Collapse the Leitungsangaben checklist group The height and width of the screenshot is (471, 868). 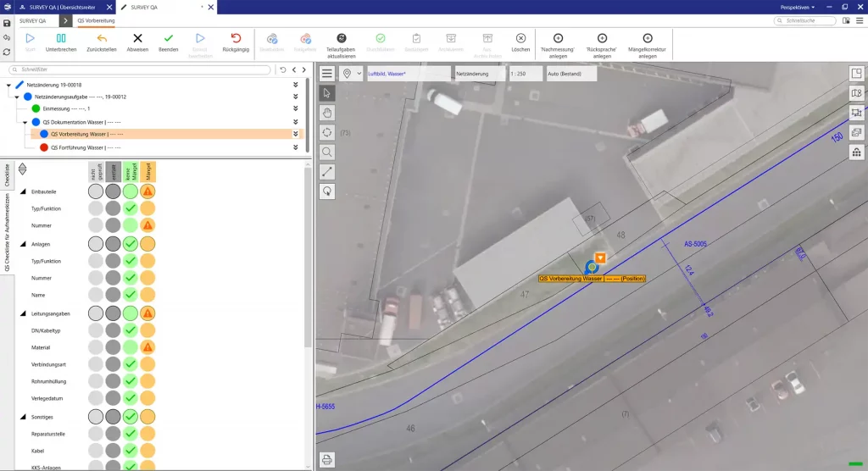coord(23,313)
